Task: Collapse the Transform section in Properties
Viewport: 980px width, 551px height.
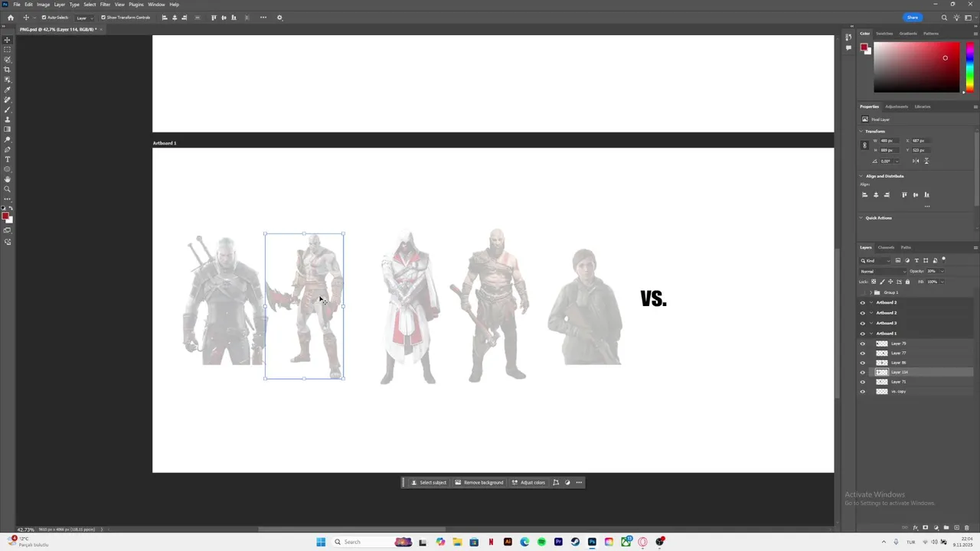Action: click(861, 132)
